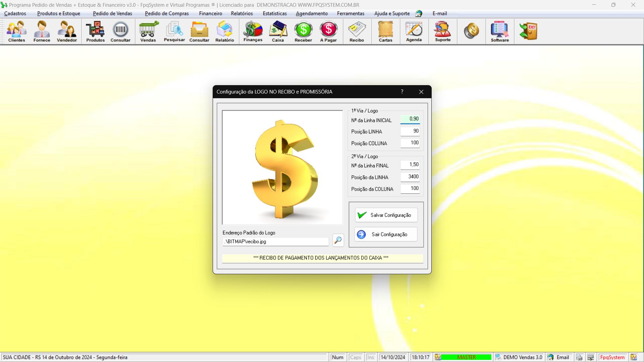Click the magnifier browse logo button

pyautogui.click(x=338, y=240)
